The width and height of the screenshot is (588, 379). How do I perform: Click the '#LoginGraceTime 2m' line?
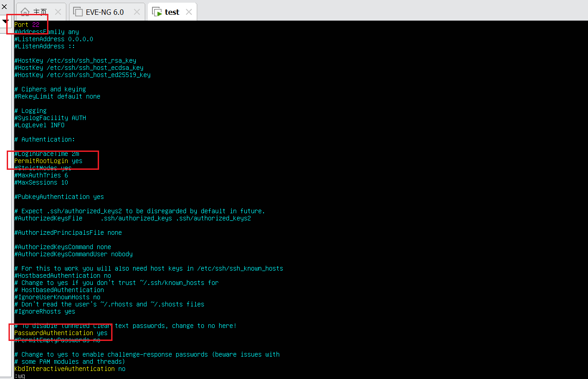tap(47, 154)
